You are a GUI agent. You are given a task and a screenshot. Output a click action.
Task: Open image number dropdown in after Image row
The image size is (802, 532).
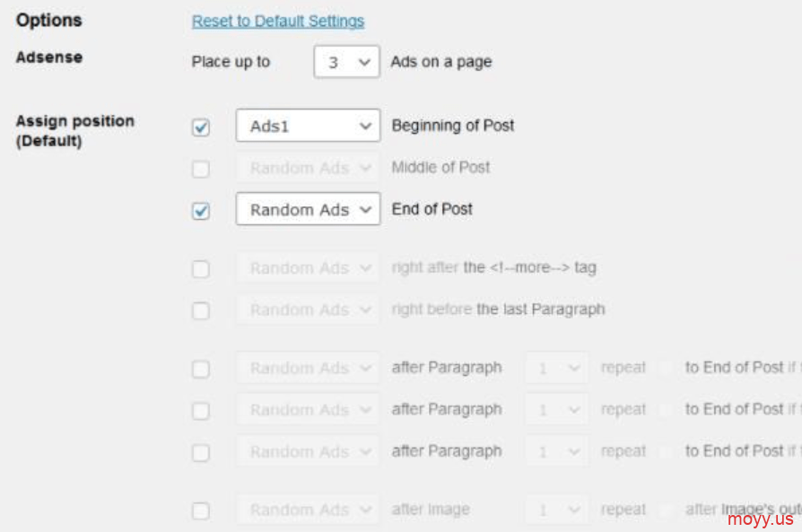point(556,510)
